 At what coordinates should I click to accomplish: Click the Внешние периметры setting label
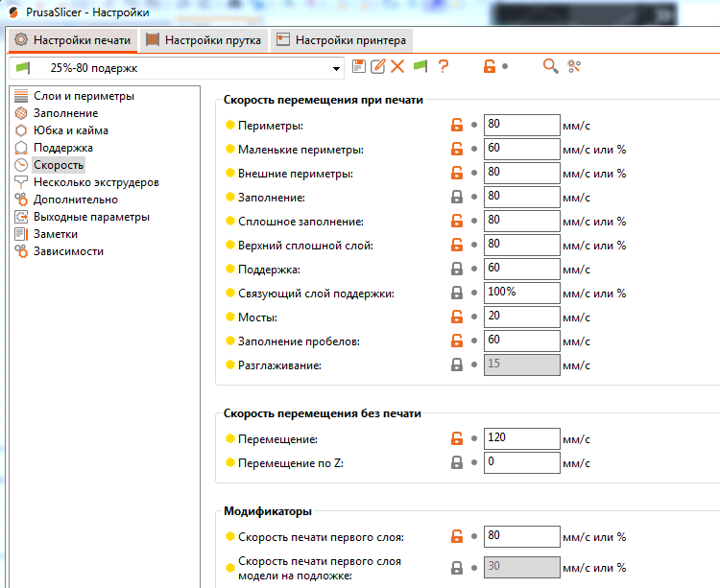(296, 174)
